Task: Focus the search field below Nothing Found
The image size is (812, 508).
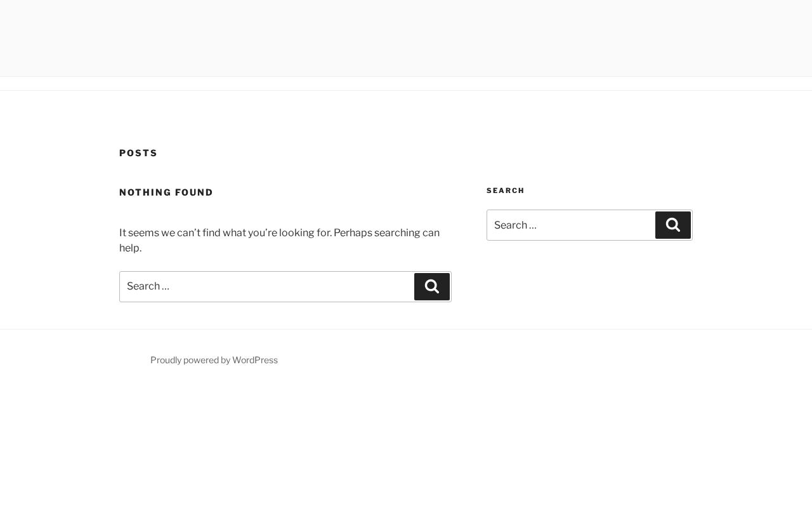Action: (x=266, y=286)
